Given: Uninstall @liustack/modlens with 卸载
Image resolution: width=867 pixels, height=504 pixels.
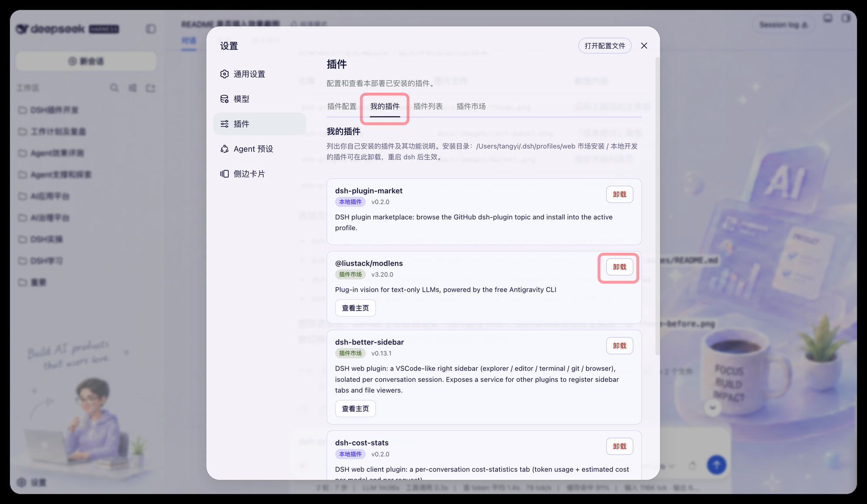Looking at the screenshot, I should tap(619, 267).
